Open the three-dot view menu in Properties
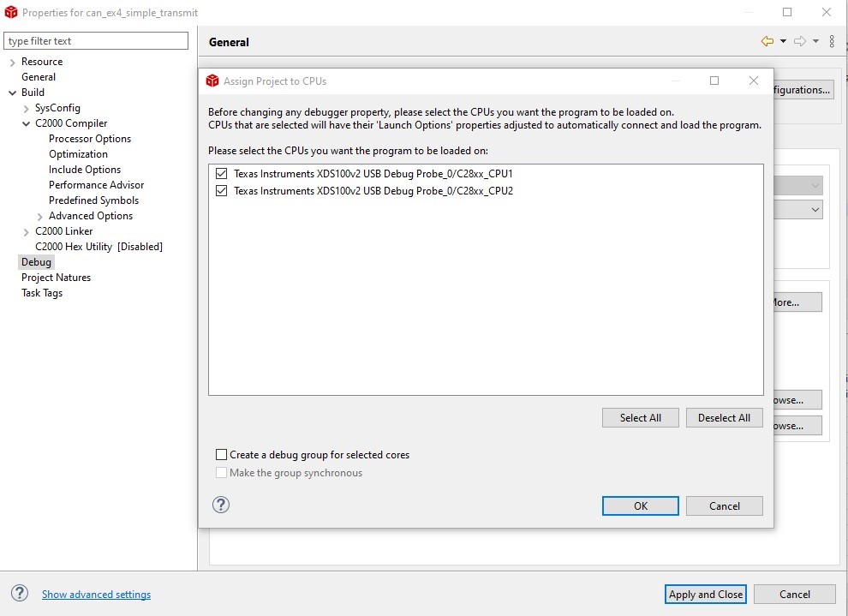 pyautogui.click(x=832, y=41)
